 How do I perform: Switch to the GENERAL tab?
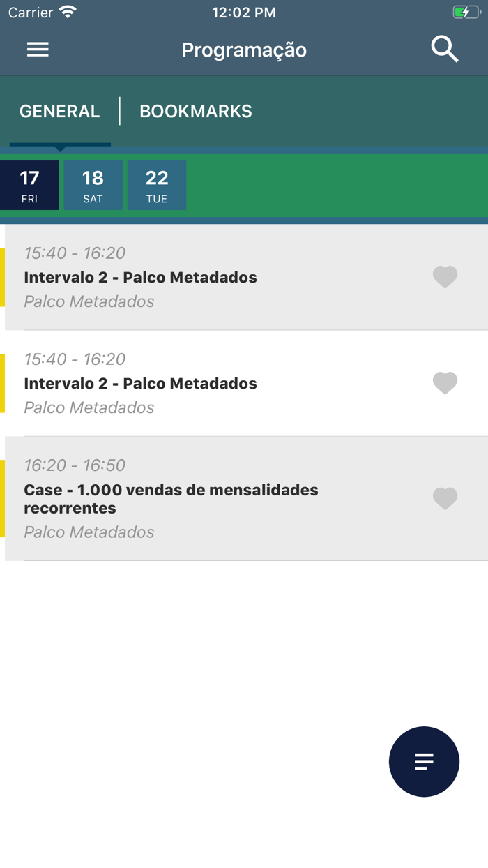click(59, 110)
